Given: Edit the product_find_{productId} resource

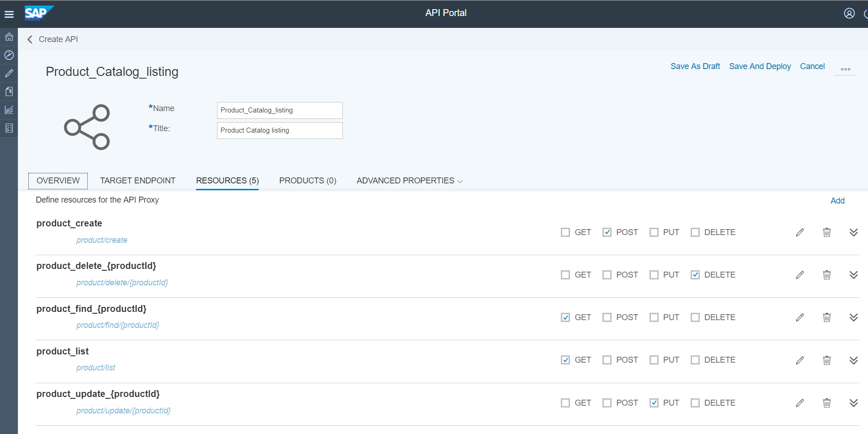Looking at the screenshot, I should point(799,317).
